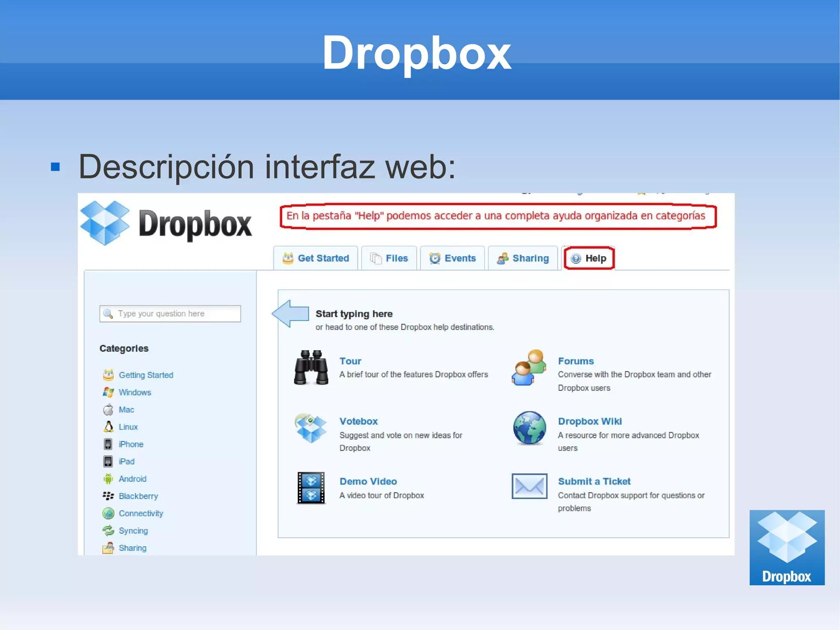Viewport: 840px width, 630px height.
Task: Open the Connectivity category link
Action: (141, 513)
